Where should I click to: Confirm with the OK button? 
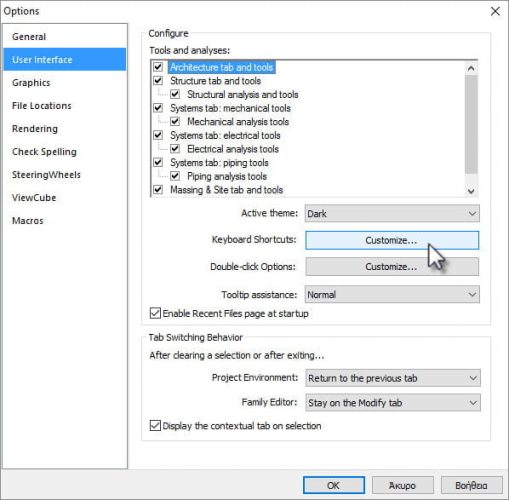(x=334, y=485)
